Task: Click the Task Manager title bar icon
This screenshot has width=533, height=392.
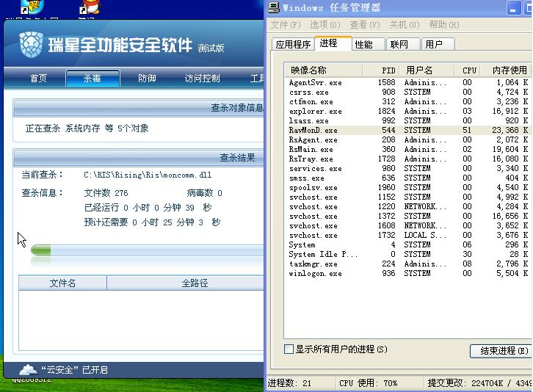Action: click(x=274, y=7)
